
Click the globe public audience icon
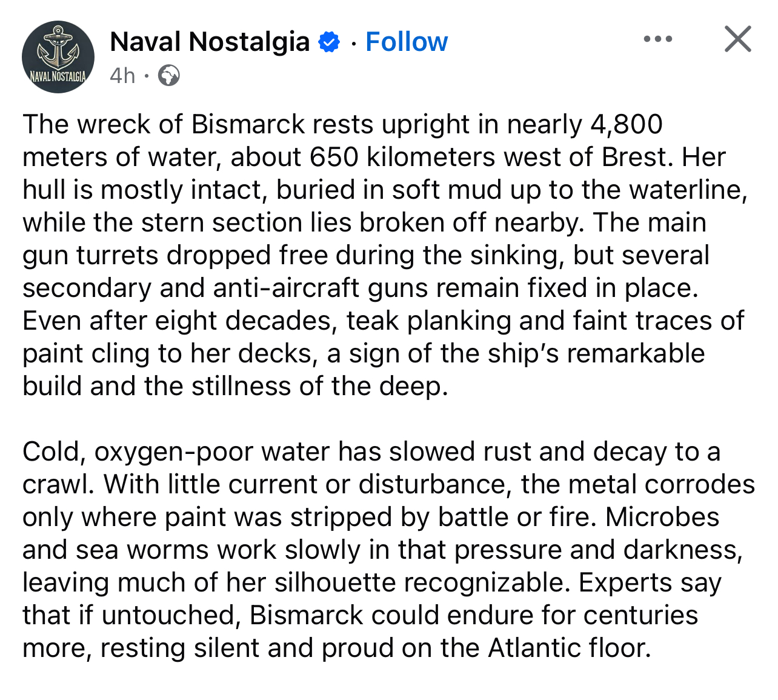click(x=168, y=76)
